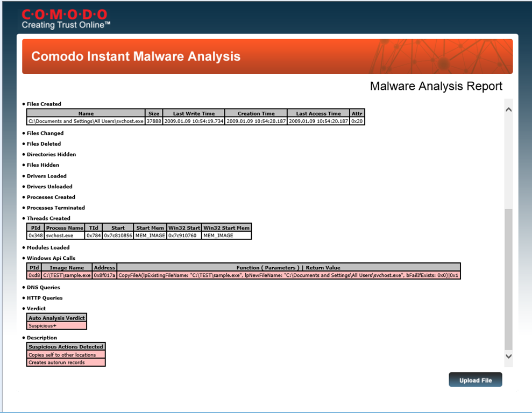Click API address 0x8f017a cell
This screenshot has height=413, width=532.
104,275
